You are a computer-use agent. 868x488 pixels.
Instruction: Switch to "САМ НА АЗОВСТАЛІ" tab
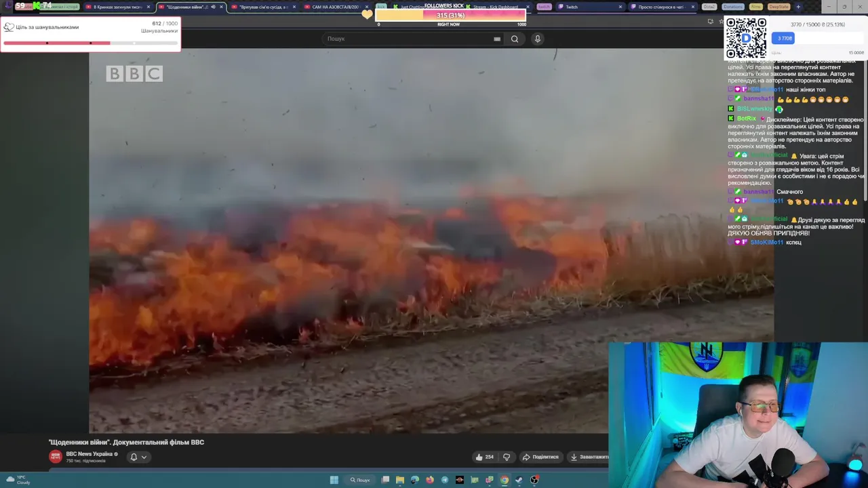click(335, 7)
